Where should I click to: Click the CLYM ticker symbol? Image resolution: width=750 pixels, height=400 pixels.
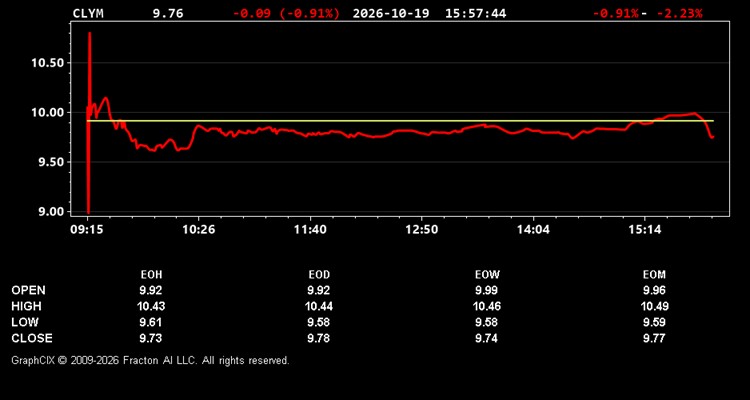click(88, 13)
